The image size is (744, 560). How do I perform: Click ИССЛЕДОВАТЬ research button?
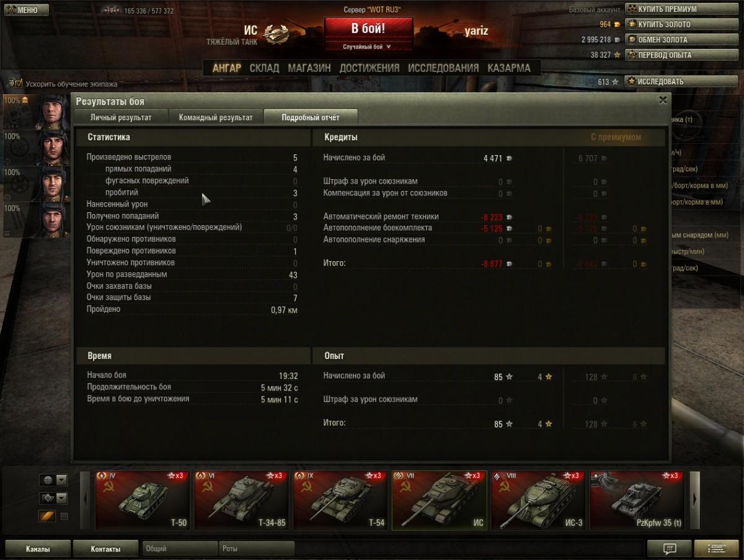click(681, 81)
